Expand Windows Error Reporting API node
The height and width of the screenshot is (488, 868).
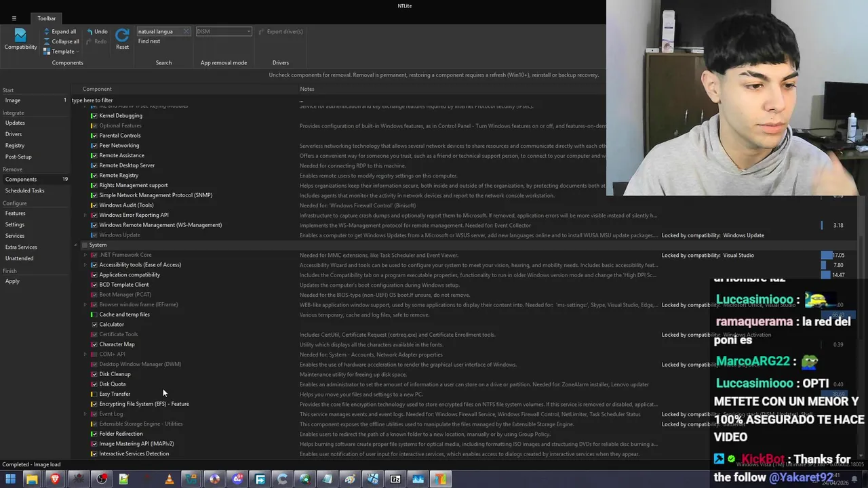[85, 215]
